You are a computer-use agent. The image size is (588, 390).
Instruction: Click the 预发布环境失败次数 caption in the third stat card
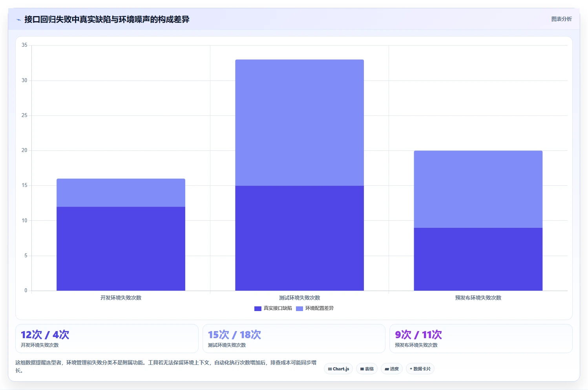coord(416,345)
